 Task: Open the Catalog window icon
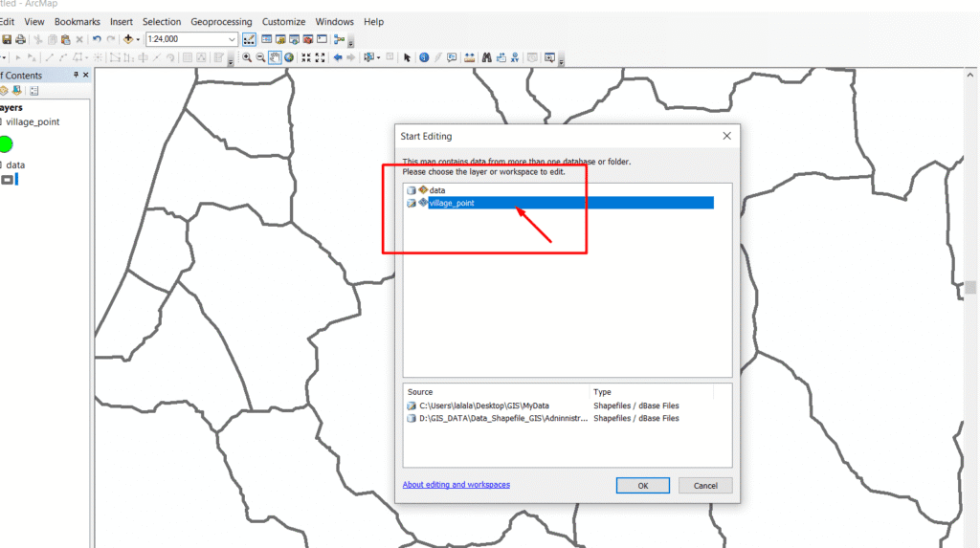280,39
